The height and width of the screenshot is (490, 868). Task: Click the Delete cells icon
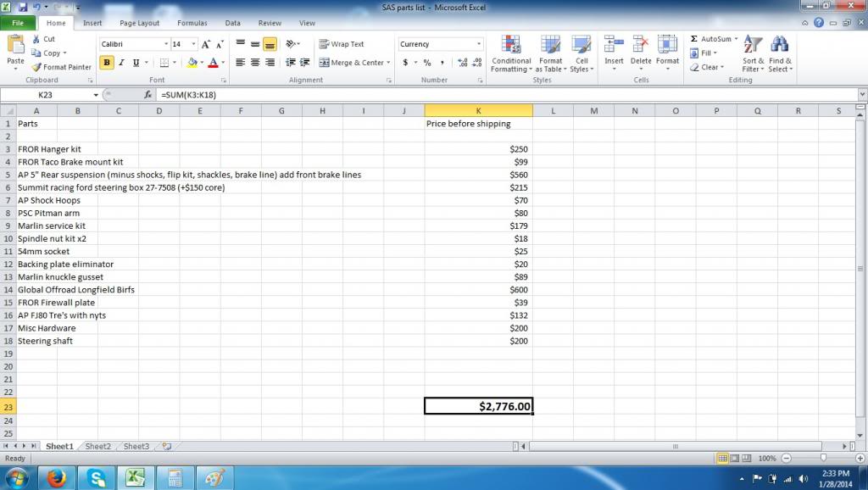[641, 44]
